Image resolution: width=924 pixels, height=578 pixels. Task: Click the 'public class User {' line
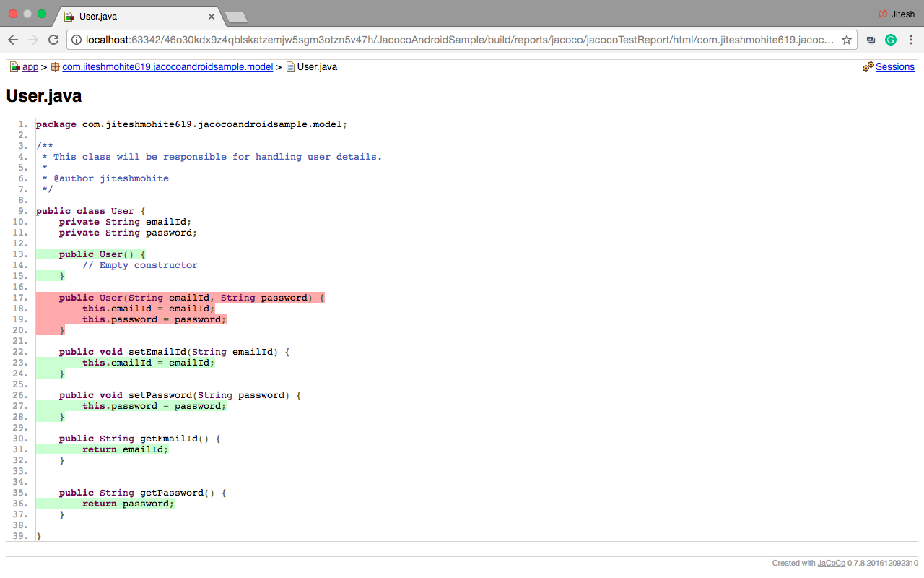click(x=91, y=211)
